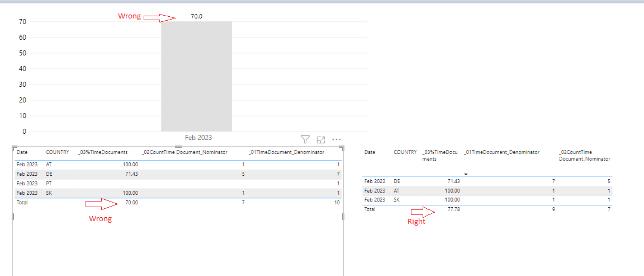Viewport: 644px width, 276px height.
Task: Click the nominator total 7 in the left table
Action: [x=243, y=203]
